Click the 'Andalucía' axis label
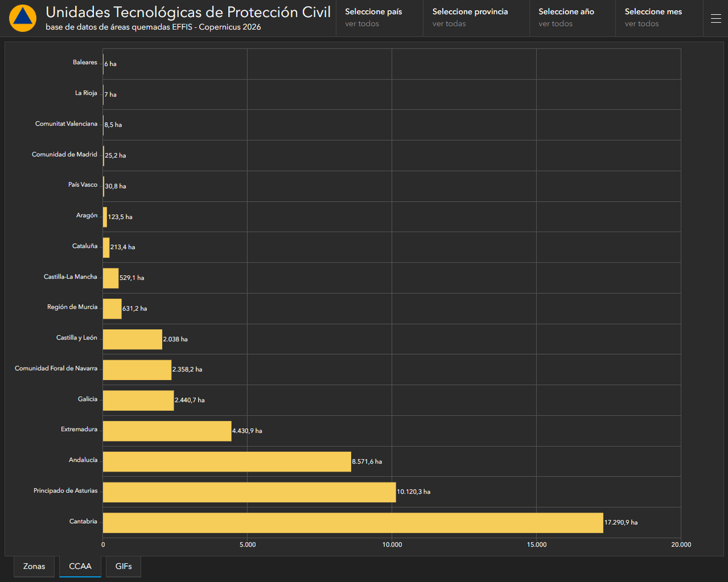This screenshot has height=582, width=728. [83, 460]
